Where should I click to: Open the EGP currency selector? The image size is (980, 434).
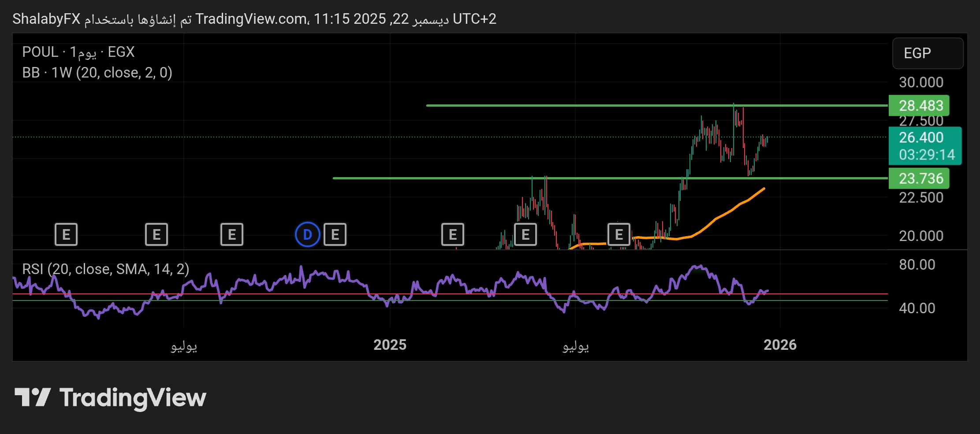928,53
